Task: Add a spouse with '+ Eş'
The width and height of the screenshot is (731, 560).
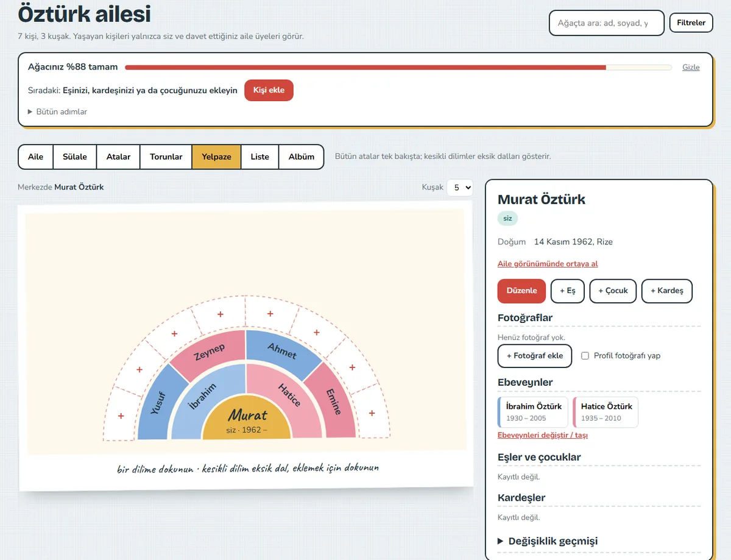Action: point(567,291)
